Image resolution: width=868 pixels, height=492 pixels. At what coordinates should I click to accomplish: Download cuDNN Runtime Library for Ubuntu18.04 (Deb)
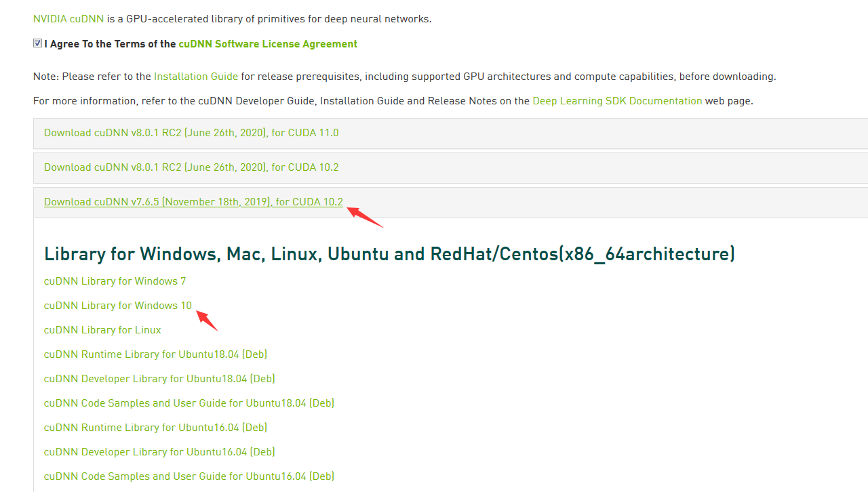click(155, 354)
